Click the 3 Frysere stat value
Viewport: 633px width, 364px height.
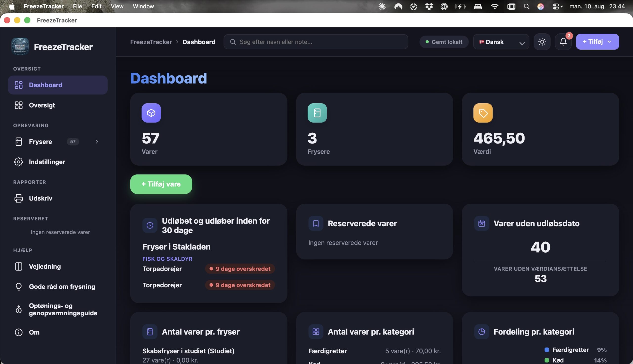tap(312, 138)
